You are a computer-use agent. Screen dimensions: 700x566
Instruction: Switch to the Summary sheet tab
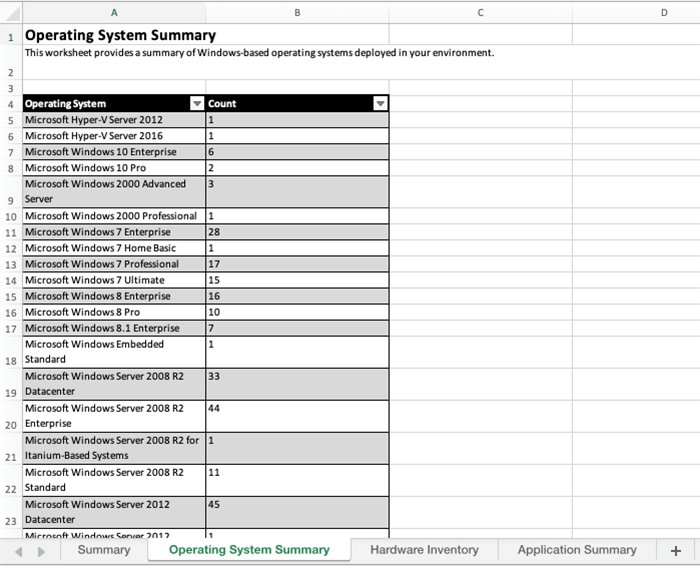[104, 550]
